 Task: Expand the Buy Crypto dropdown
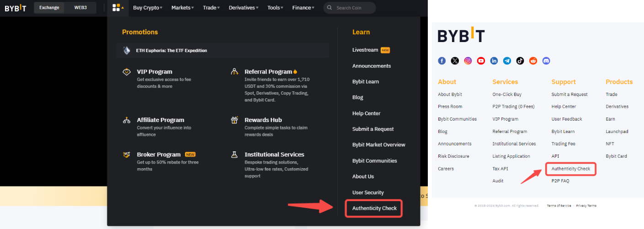click(148, 8)
